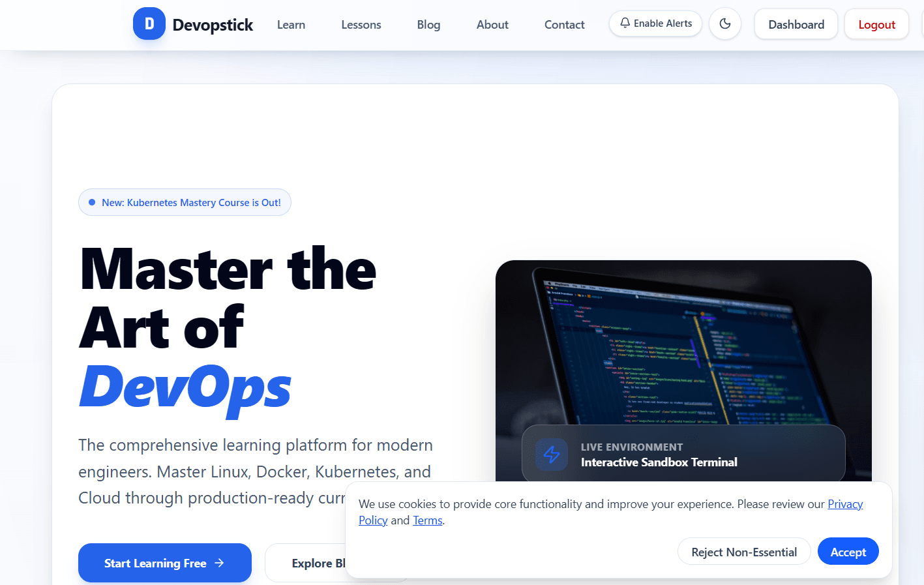
Task: Enable Alerts with the bell button
Action: 655,23
